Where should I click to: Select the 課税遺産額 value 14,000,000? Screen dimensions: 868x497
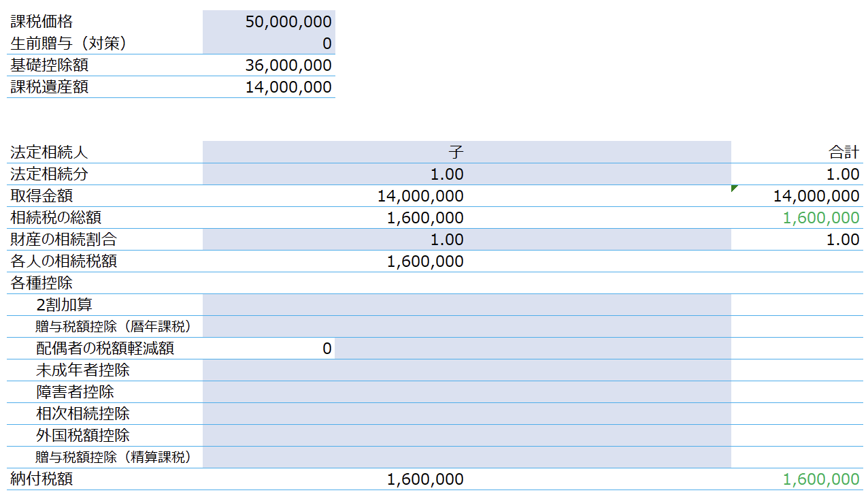coord(269,87)
